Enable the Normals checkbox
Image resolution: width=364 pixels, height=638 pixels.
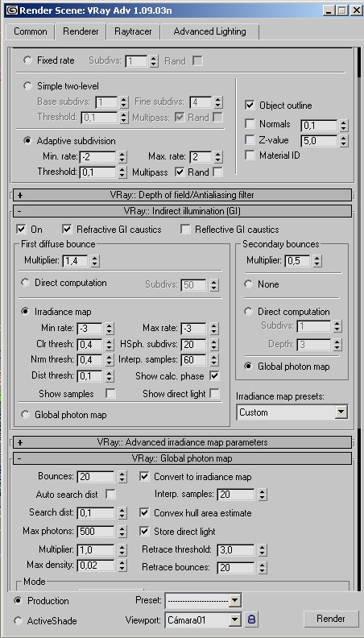click(x=250, y=124)
